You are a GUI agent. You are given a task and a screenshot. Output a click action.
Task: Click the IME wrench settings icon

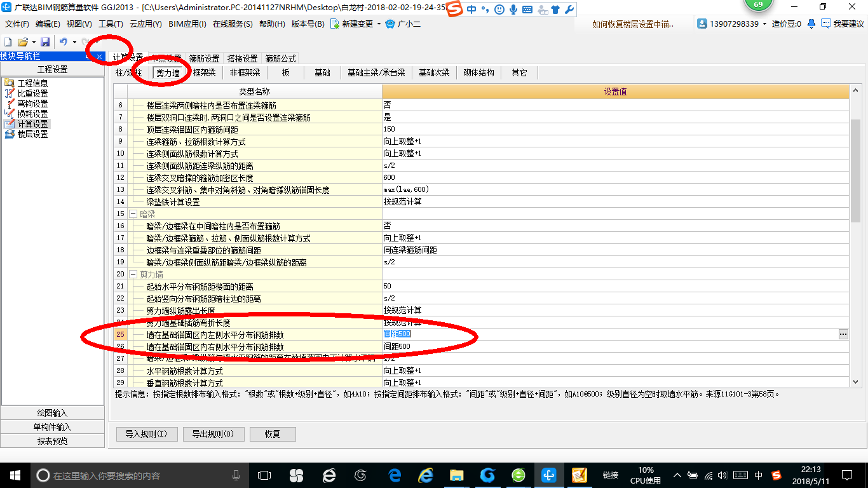(x=569, y=10)
